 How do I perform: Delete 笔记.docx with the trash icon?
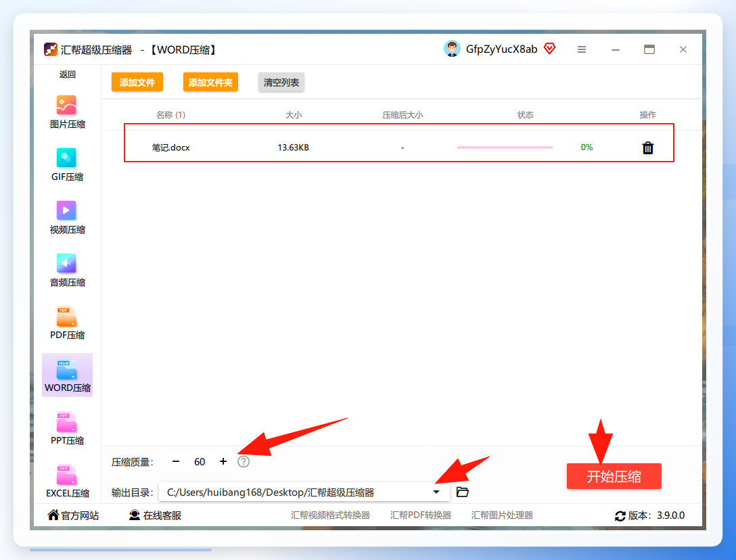click(648, 147)
